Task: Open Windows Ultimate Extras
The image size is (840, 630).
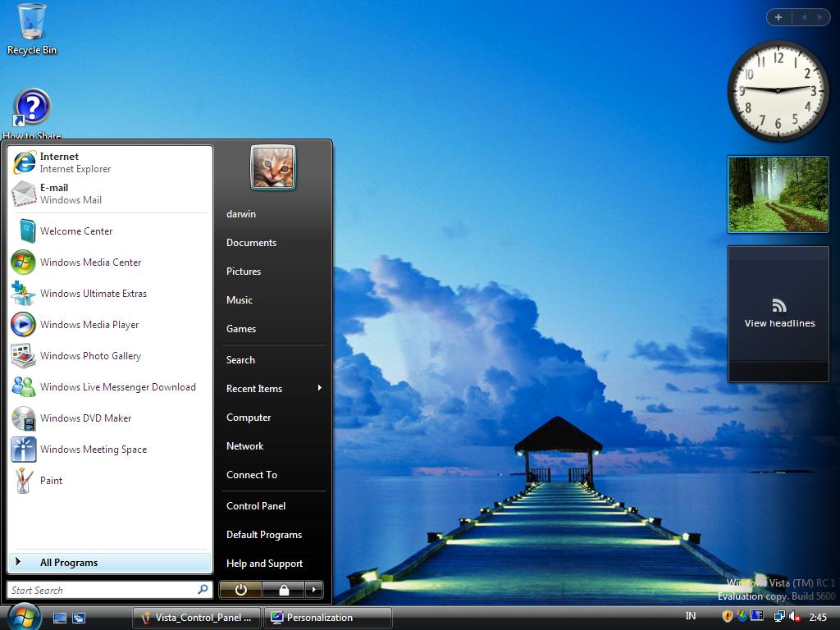Action: (x=111, y=293)
